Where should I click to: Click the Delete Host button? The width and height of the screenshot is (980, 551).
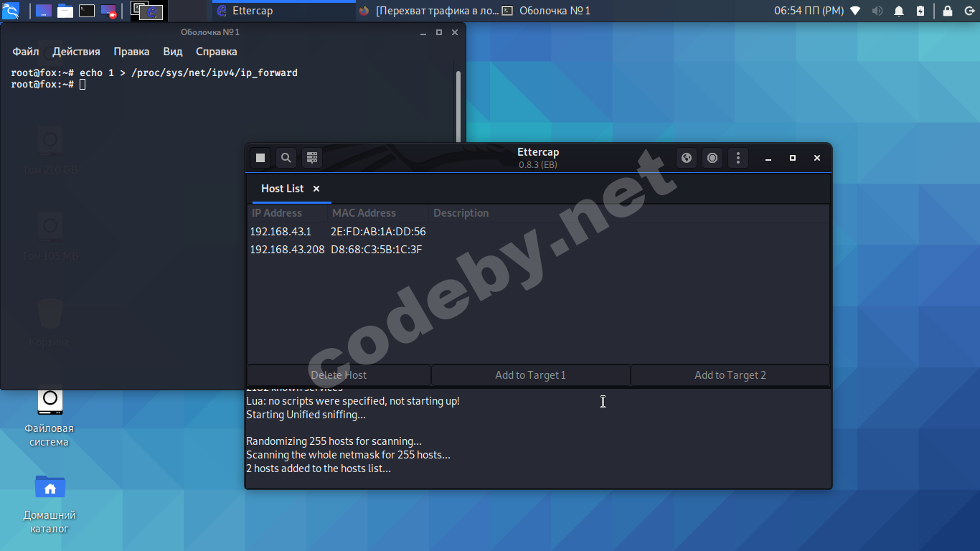[339, 375]
